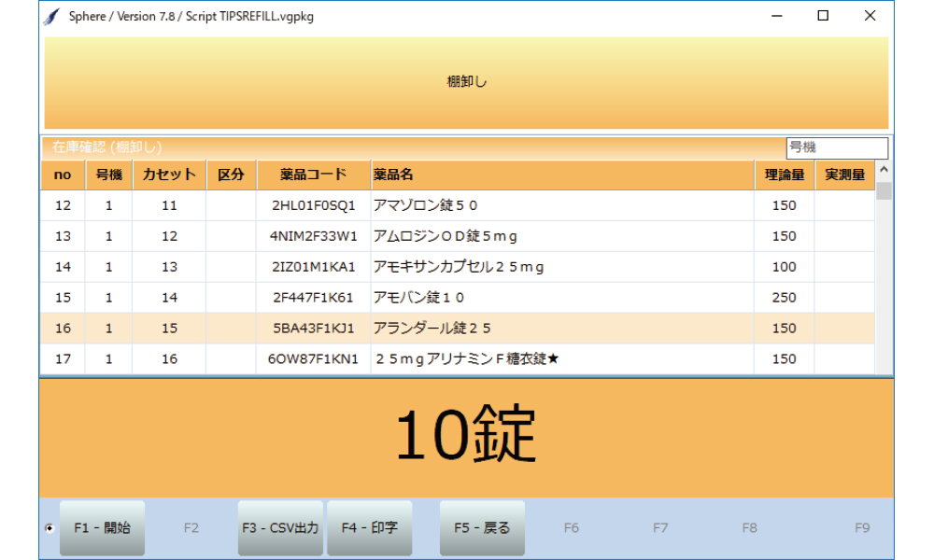
Task: Click drug code 2F447F1K61
Action: click(x=313, y=298)
